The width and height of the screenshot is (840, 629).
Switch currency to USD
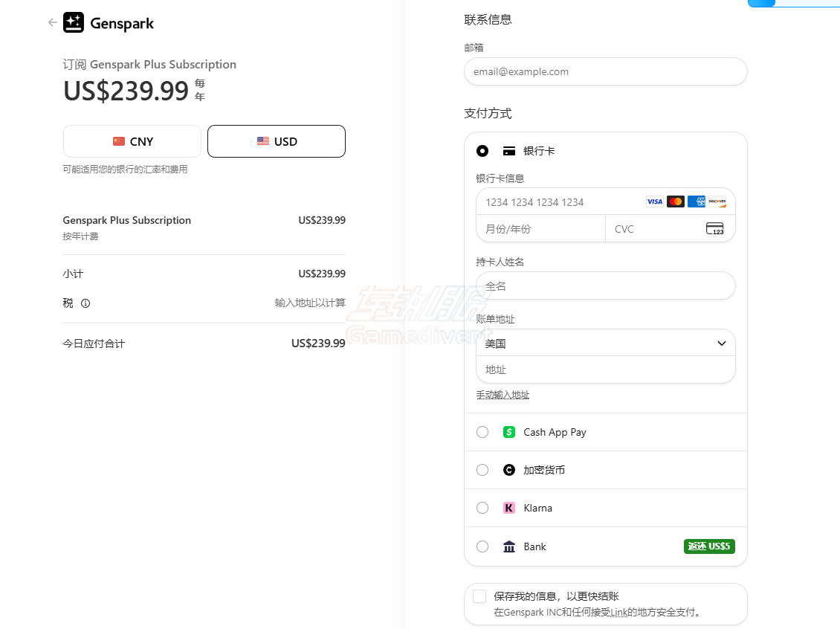click(277, 141)
